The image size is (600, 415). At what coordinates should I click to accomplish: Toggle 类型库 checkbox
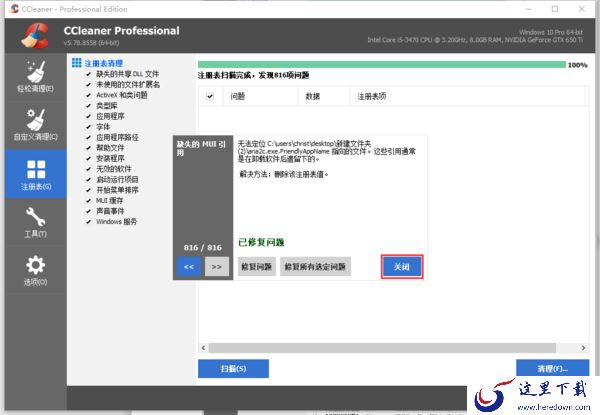pyautogui.click(x=88, y=106)
